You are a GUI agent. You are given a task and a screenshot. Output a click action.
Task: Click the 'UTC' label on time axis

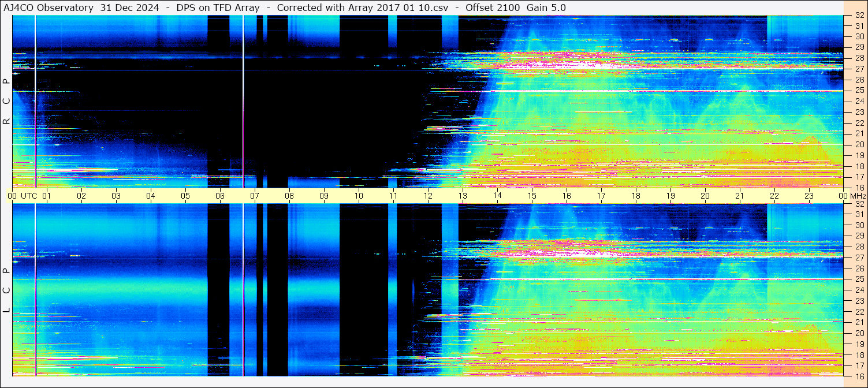[29, 196]
